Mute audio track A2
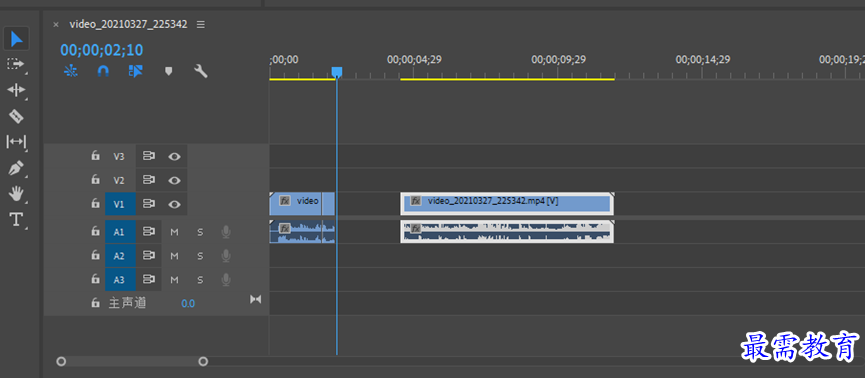Image resolution: width=865 pixels, height=378 pixels. (174, 256)
